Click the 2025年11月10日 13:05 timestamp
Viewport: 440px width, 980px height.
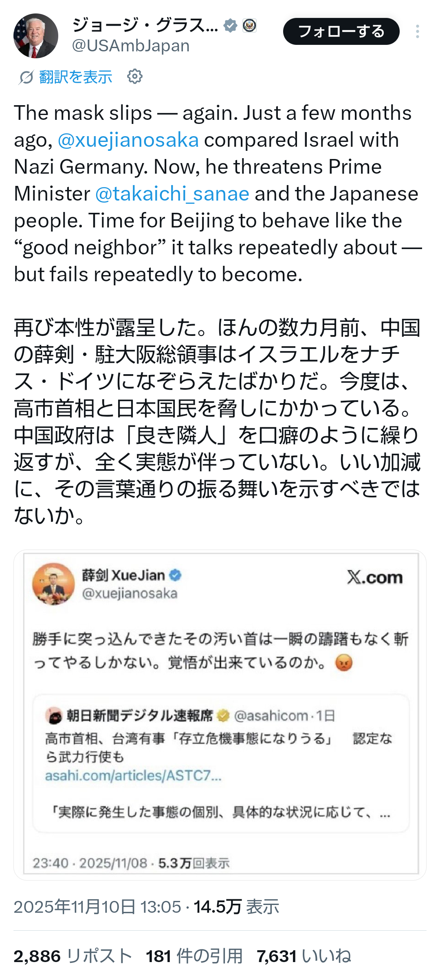97,907
